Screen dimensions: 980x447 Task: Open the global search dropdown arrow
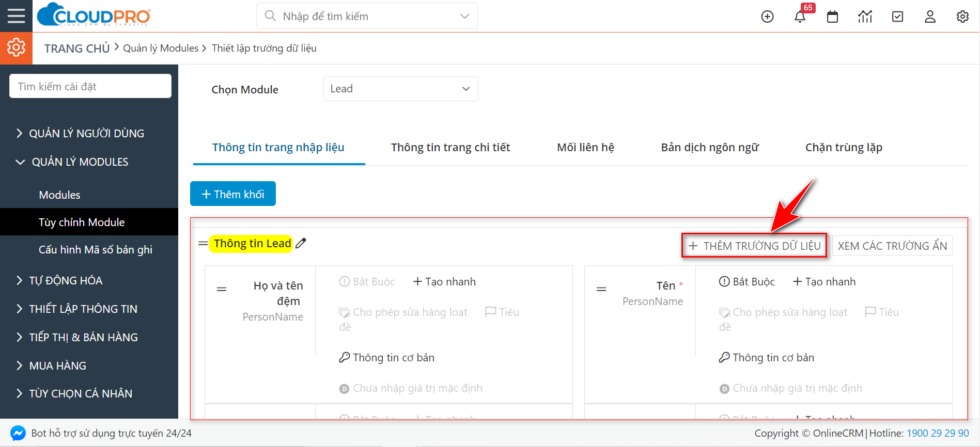(464, 16)
